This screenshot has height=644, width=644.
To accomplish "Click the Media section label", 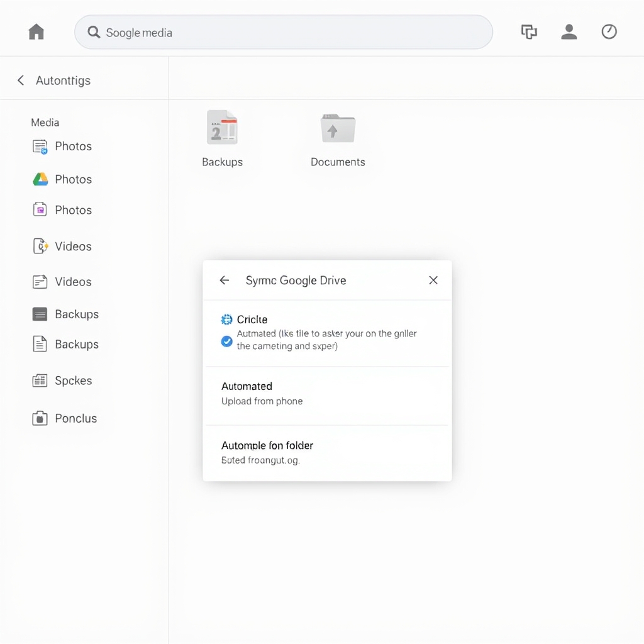I will coord(45,123).
